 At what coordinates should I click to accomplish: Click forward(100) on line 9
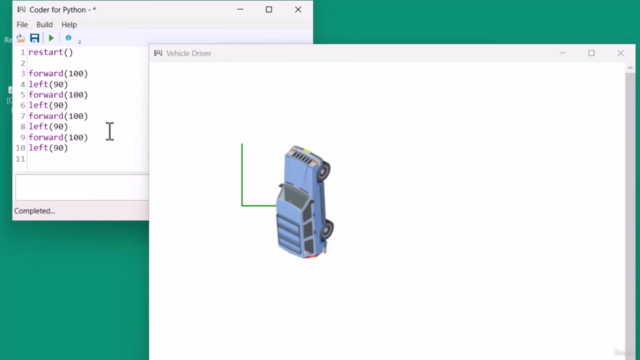tap(58, 137)
